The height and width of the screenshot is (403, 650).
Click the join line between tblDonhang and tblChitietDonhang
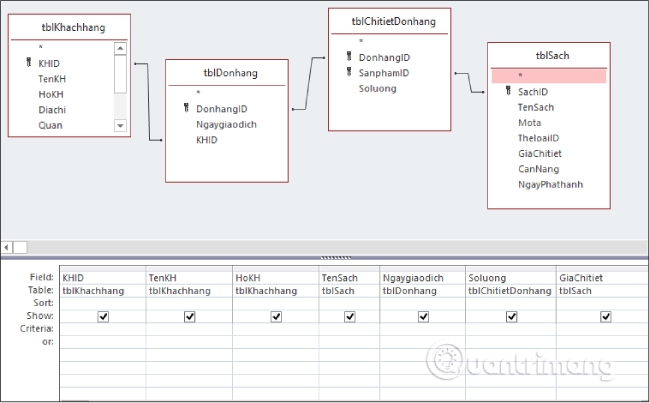point(309,83)
